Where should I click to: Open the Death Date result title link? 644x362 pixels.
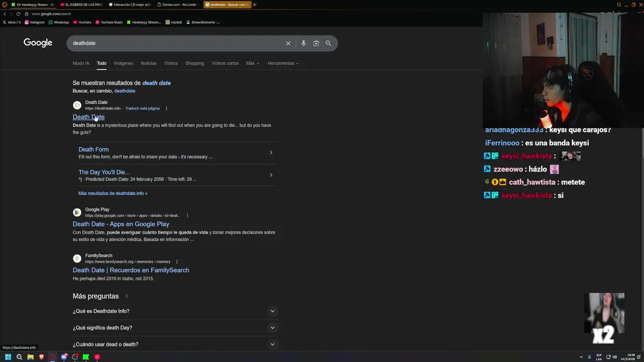point(89,117)
